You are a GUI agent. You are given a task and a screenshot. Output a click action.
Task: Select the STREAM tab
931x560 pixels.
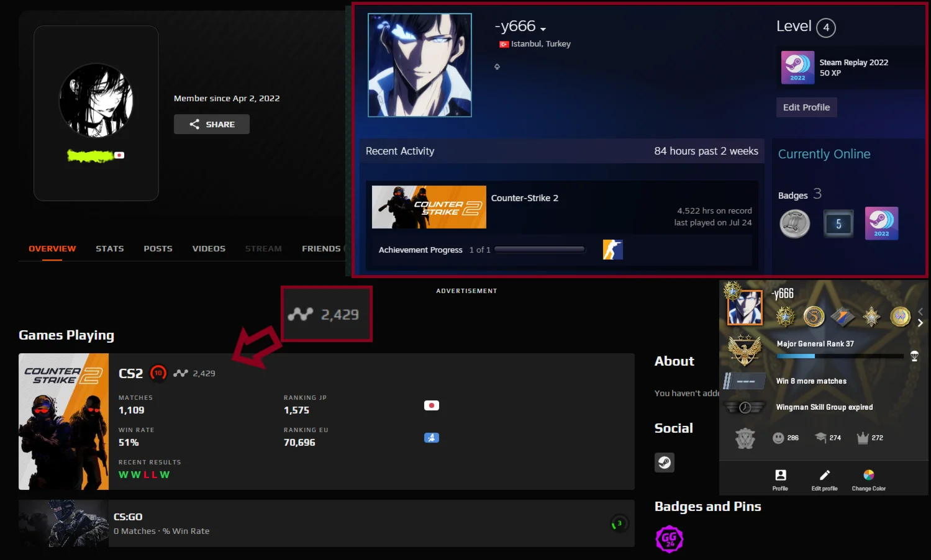click(x=263, y=248)
